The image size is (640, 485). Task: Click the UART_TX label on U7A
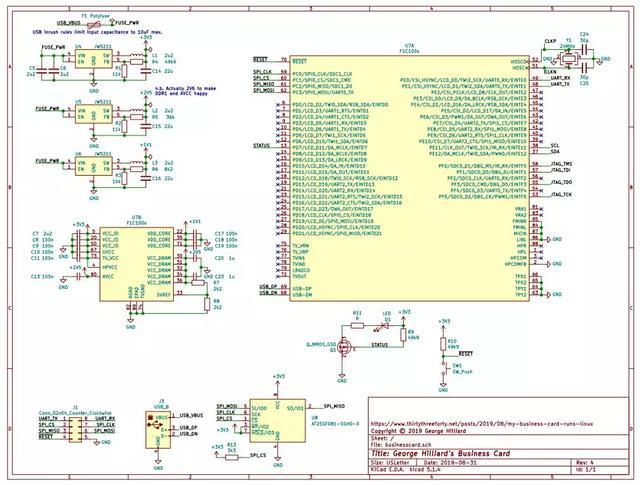click(560, 84)
